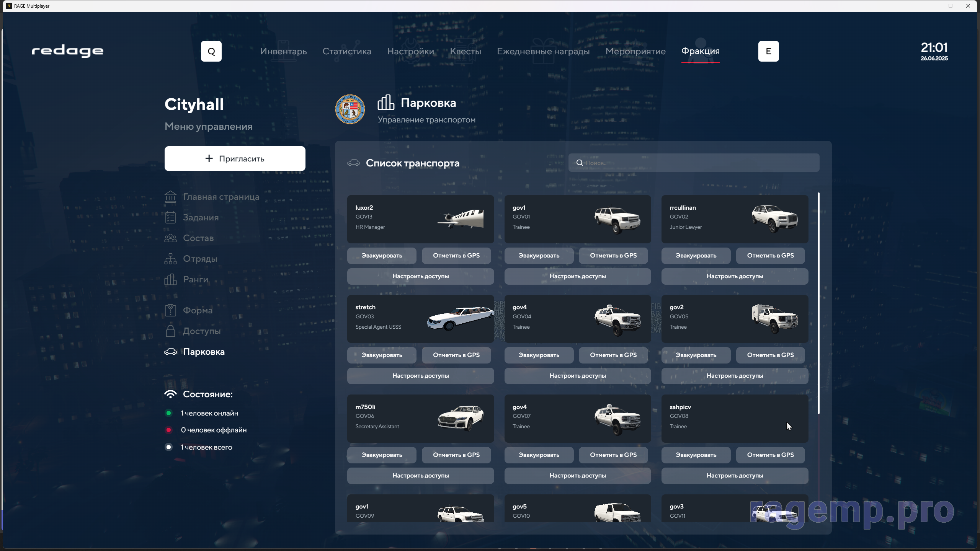Click the vehicle list scrollbar
This screenshot has width=980, height=551.
click(818, 303)
